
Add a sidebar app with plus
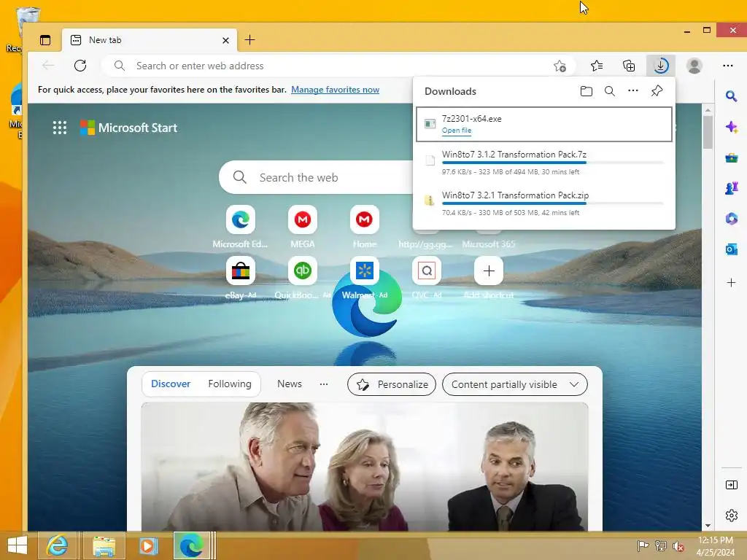click(731, 282)
